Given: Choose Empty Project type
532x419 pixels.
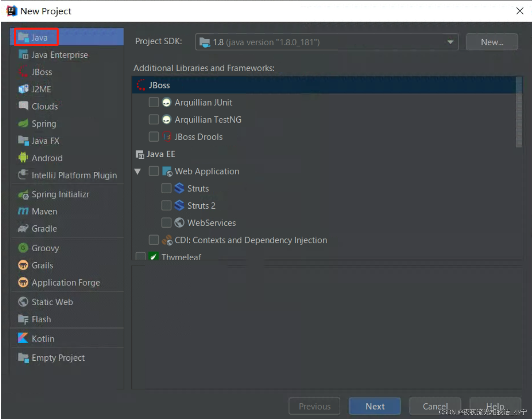Looking at the screenshot, I should [67, 358].
